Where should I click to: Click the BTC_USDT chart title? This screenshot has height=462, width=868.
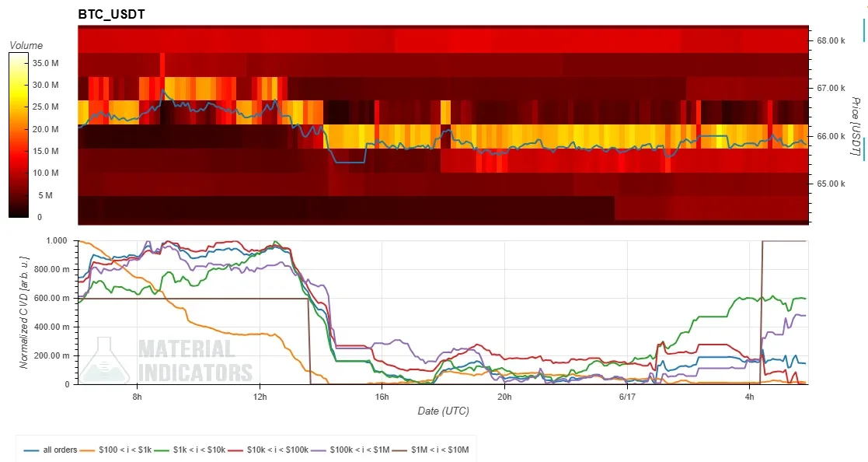pyautogui.click(x=111, y=15)
